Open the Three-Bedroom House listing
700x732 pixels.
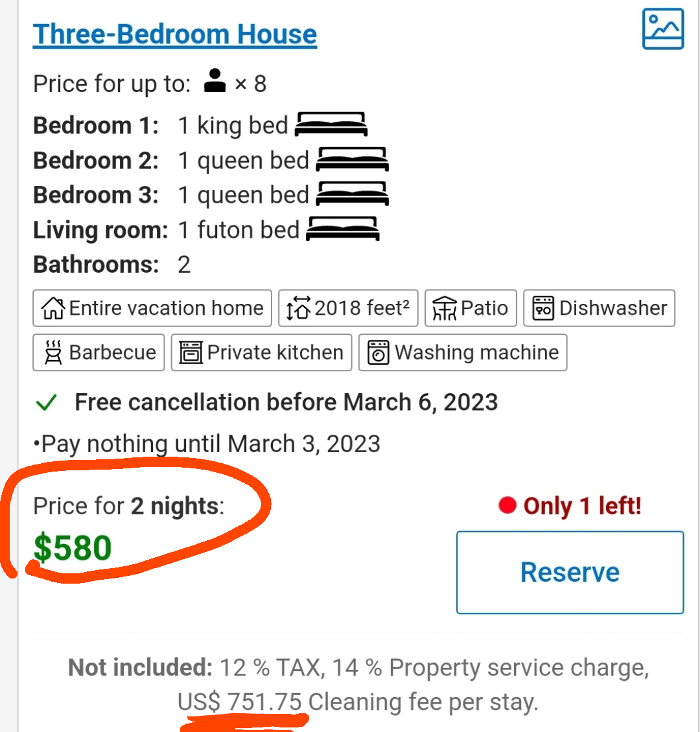[174, 34]
